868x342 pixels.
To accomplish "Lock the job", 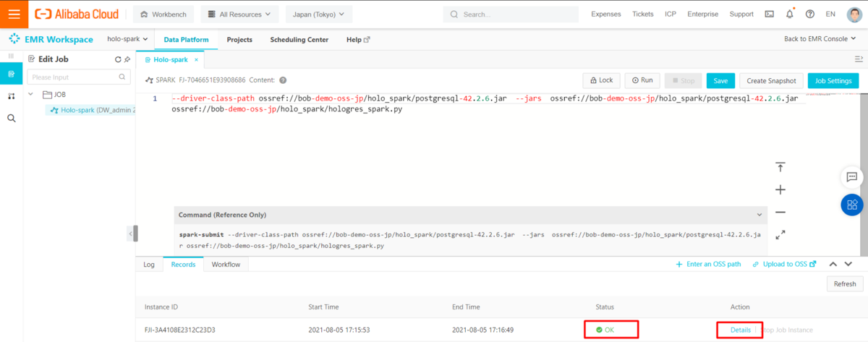I will coord(601,80).
